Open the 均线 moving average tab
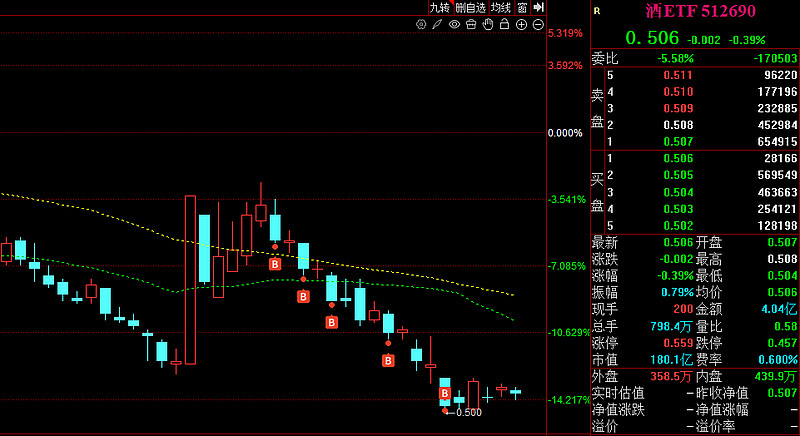800x436 pixels. [x=501, y=7]
